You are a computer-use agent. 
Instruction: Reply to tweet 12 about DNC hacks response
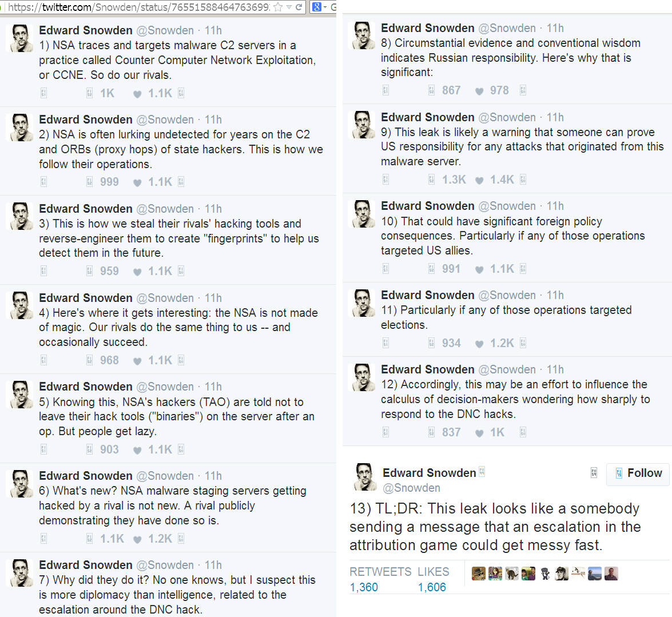point(385,432)
